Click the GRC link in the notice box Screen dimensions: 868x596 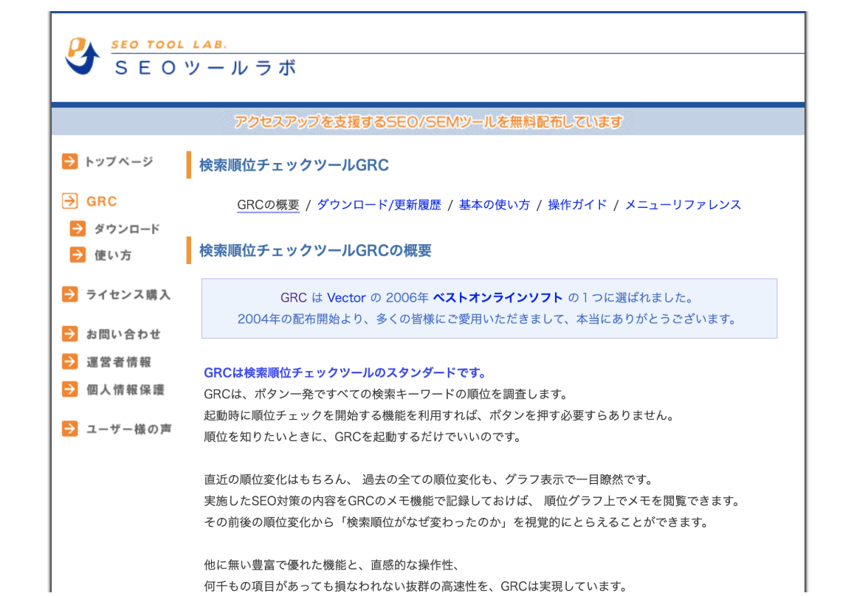pos(294,298)
